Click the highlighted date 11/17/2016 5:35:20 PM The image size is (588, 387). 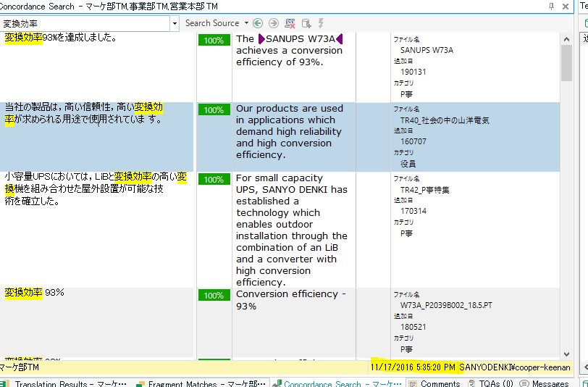coord(413,367)
